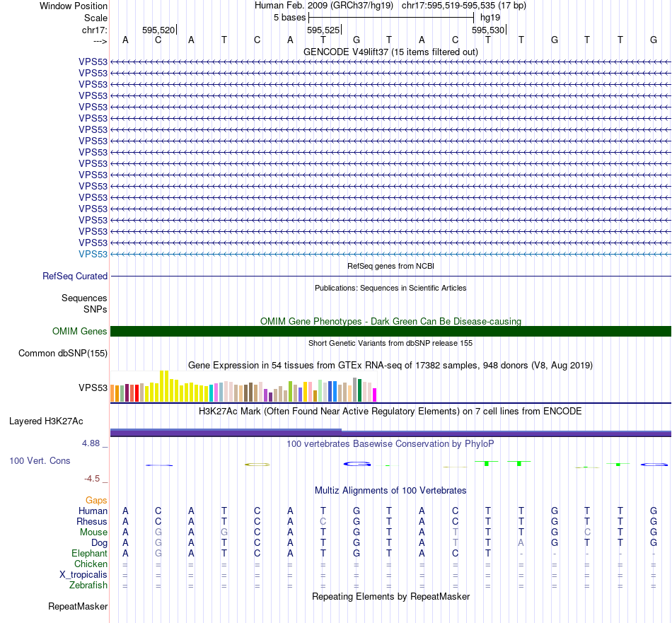Click the RefSeq Curated intron line

390,276
